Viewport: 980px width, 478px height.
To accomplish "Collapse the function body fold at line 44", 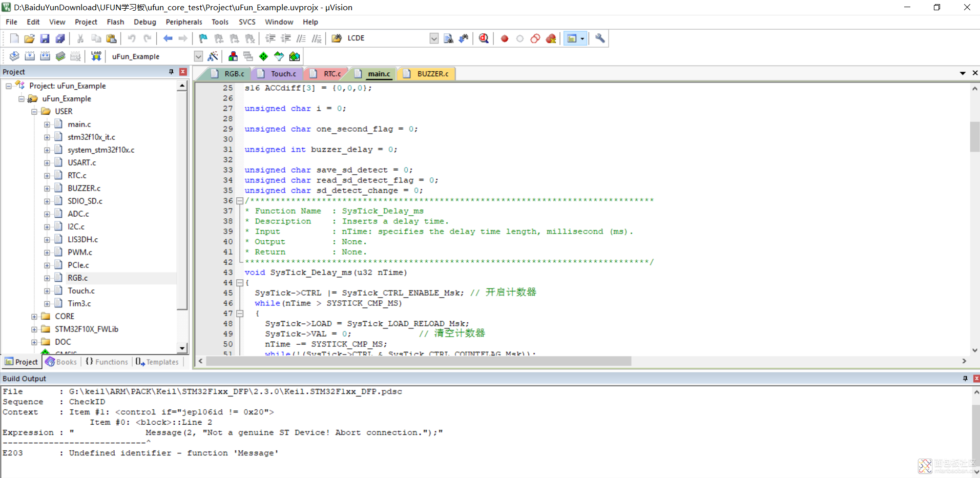I will pos(239,283).
